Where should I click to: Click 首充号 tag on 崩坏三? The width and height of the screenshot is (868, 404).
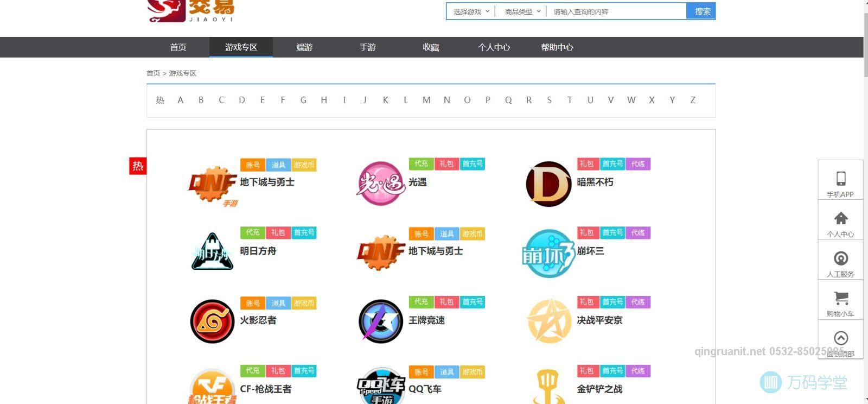coord(613,232)
